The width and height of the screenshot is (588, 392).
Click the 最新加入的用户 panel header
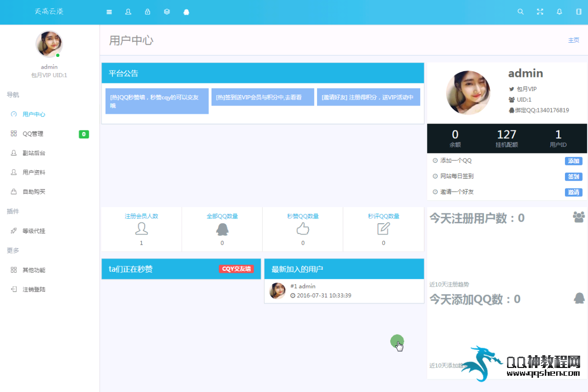pos(344,269)
